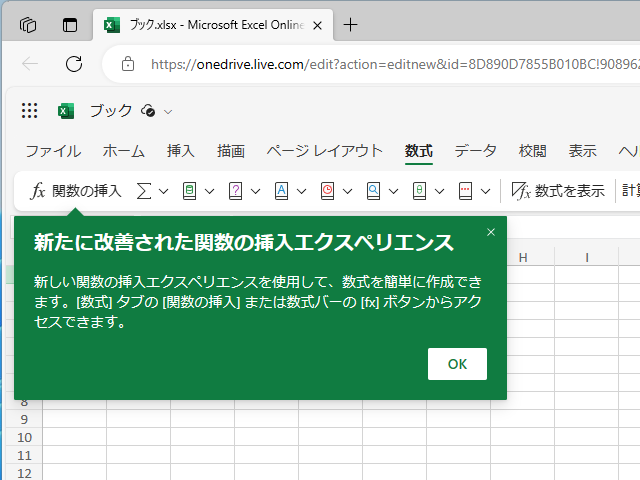Viewport: 640px width, 480px height.
Task: Close the ブック.xlsx browser tab
Action: [x=317, y=26]
